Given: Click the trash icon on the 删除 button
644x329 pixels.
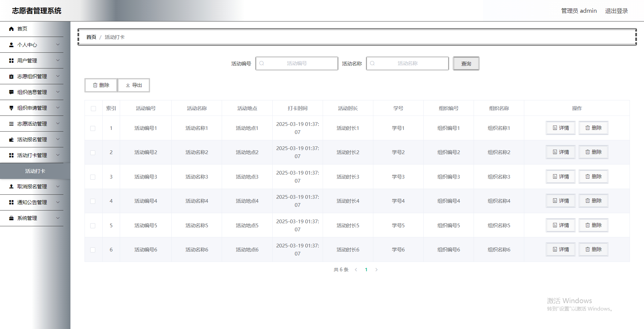Looking at the screenshot, I should point(95,85).
